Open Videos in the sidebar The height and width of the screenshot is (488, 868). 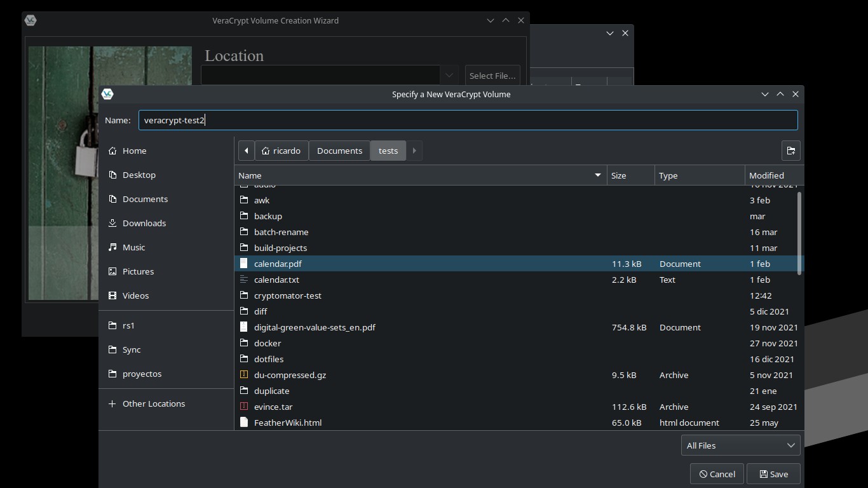(135, 295)
